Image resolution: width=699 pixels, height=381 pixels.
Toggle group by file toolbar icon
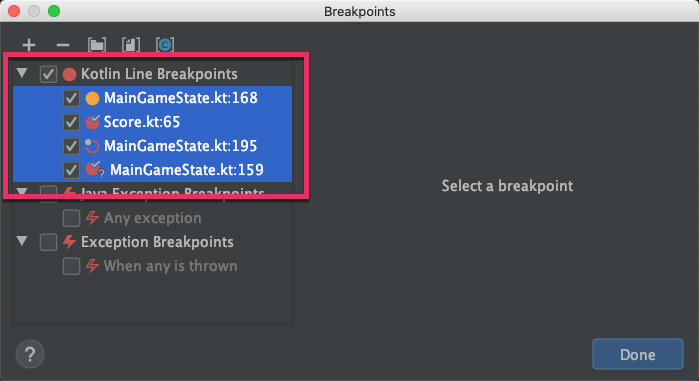131,45
